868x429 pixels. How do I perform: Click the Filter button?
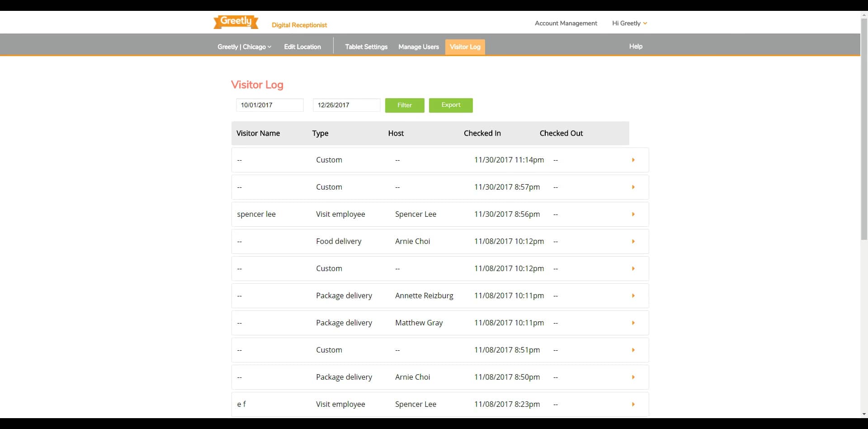click(404, 105)
